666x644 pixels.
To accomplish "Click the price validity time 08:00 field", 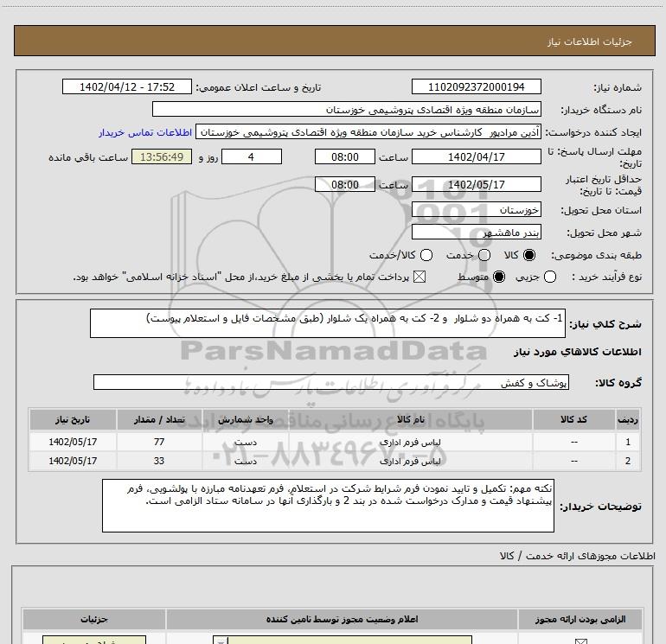I will coord(345,185).
